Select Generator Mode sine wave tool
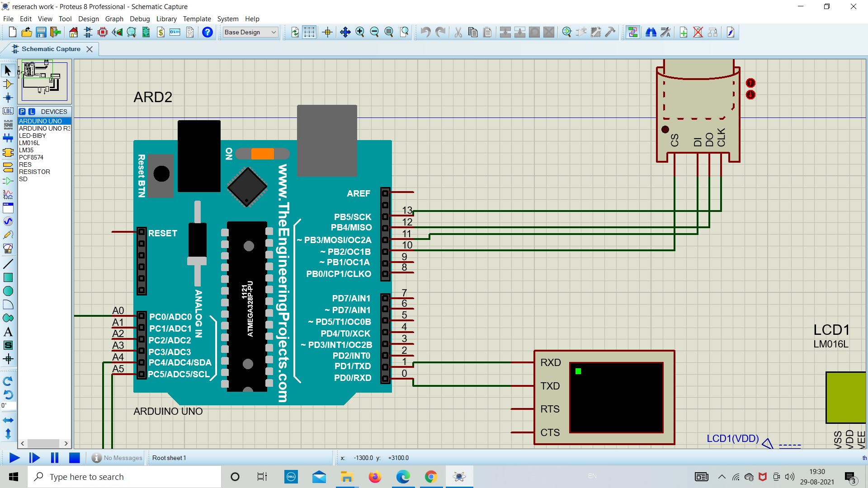This screenshot has width=868, height=488. [8, 221]
